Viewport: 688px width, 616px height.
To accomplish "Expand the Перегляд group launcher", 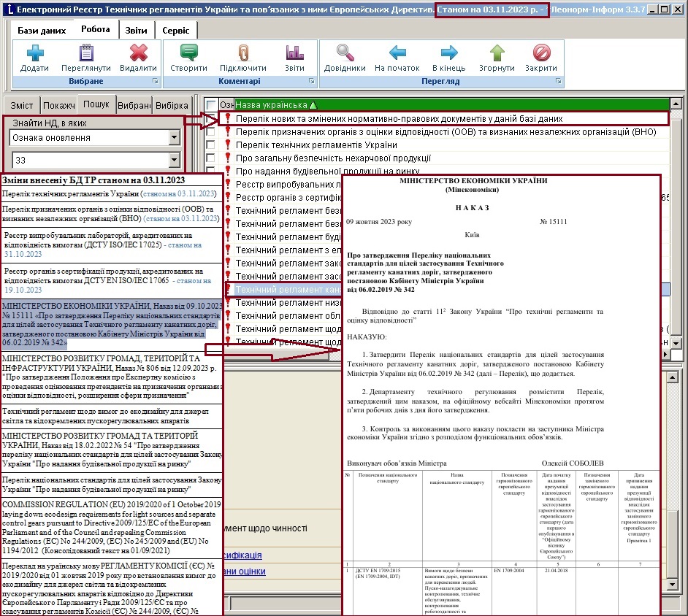I will pos(559,81).
